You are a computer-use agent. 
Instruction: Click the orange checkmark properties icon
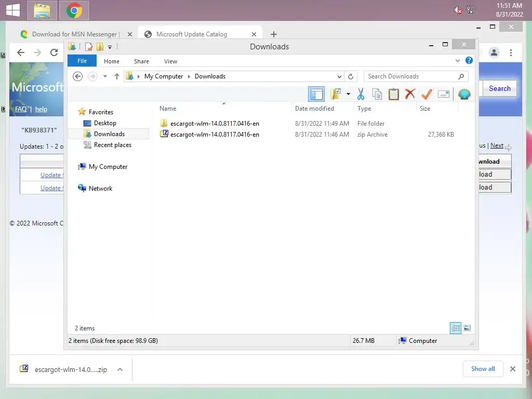(427, 94)
